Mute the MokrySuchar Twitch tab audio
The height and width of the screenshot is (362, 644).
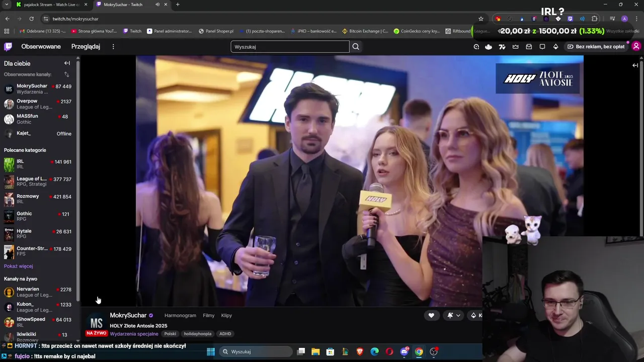tap(157, 5)
